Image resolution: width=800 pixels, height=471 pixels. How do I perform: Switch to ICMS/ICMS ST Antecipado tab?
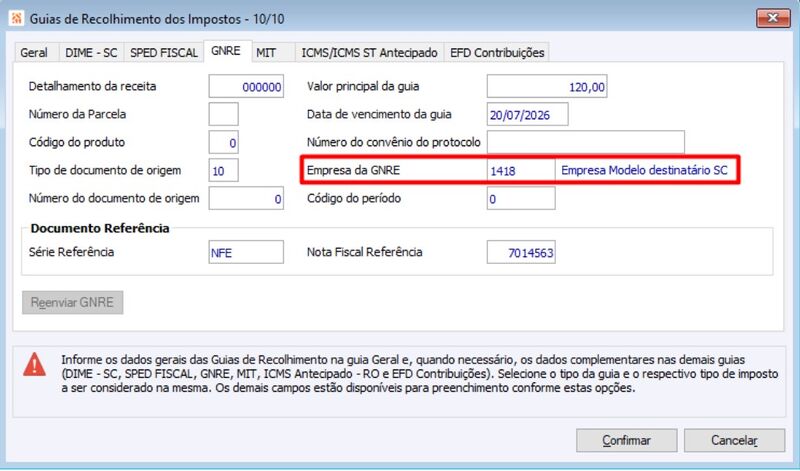(369, 53)
